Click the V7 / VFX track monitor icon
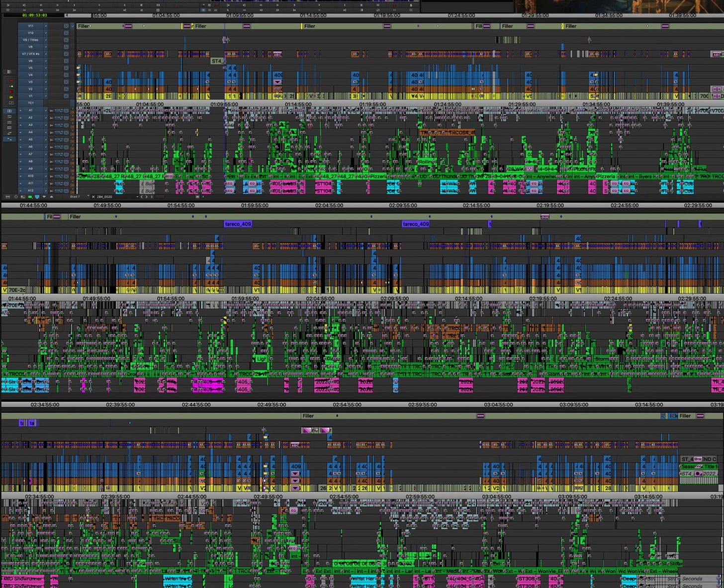The height and width of the screenshot is (588, 724). 66,54
